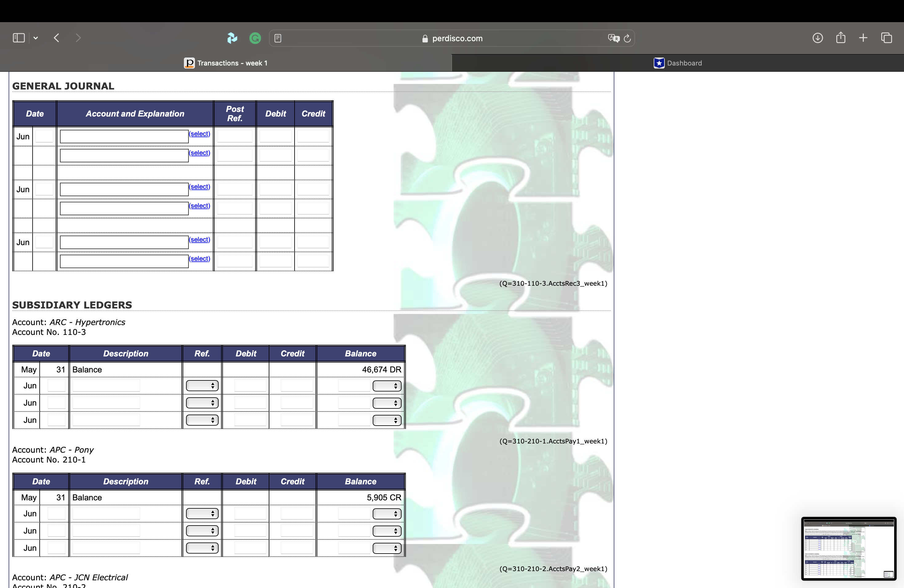Switch to the Transactions - week 1 tab
This screenshot has width=904, height=588.
point(226,63)
